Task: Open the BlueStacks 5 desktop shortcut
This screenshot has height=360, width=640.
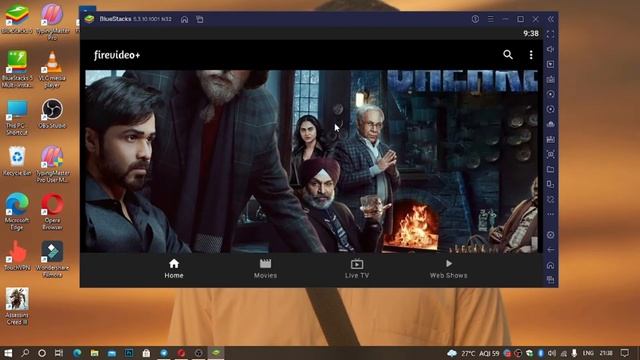Action: click(x=17, y=18)
